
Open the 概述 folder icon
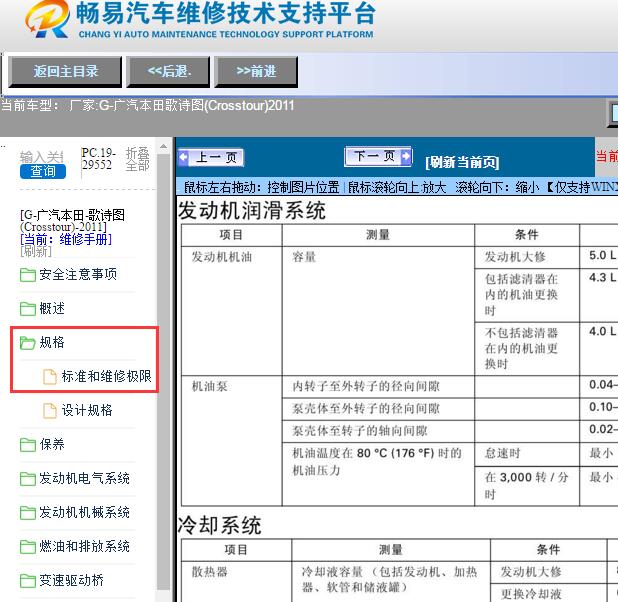coord(28,309)
